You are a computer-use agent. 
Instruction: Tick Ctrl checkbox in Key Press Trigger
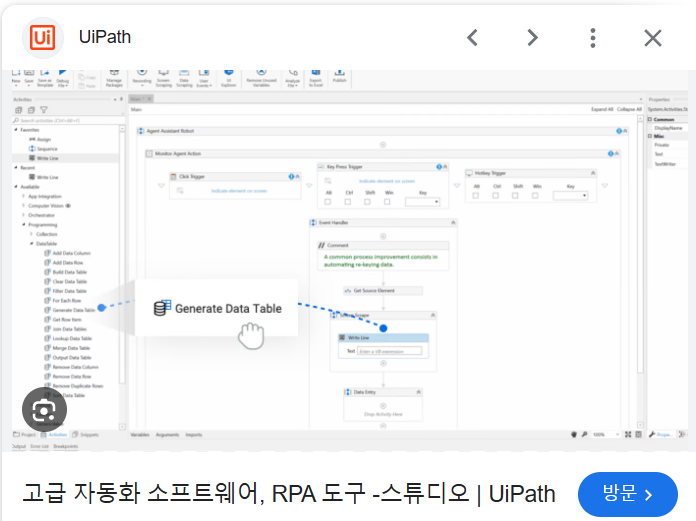coord(348,202)
